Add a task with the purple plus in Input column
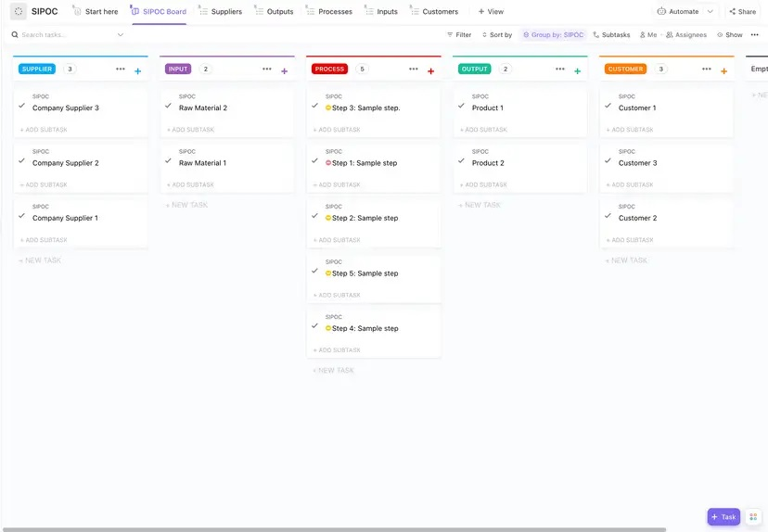Viewport: 768px width, 532px height. (284, 71)
